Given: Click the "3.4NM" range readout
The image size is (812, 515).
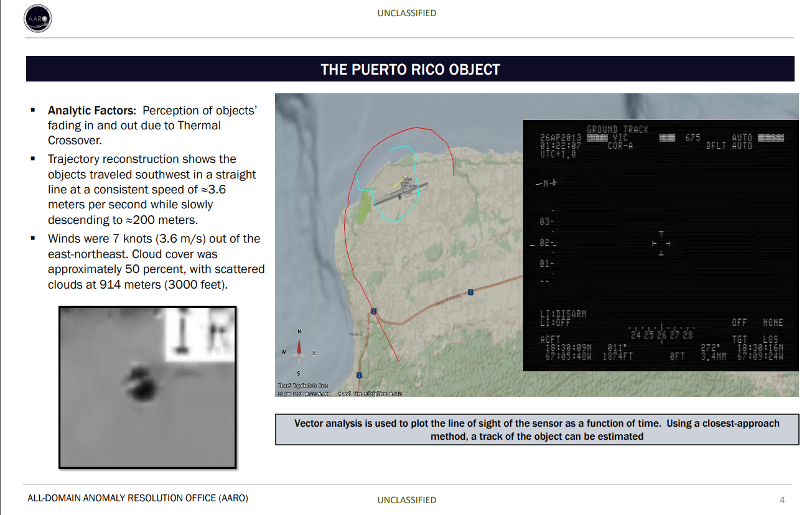Looking at the screenshot, I should (x=713, y=356).
